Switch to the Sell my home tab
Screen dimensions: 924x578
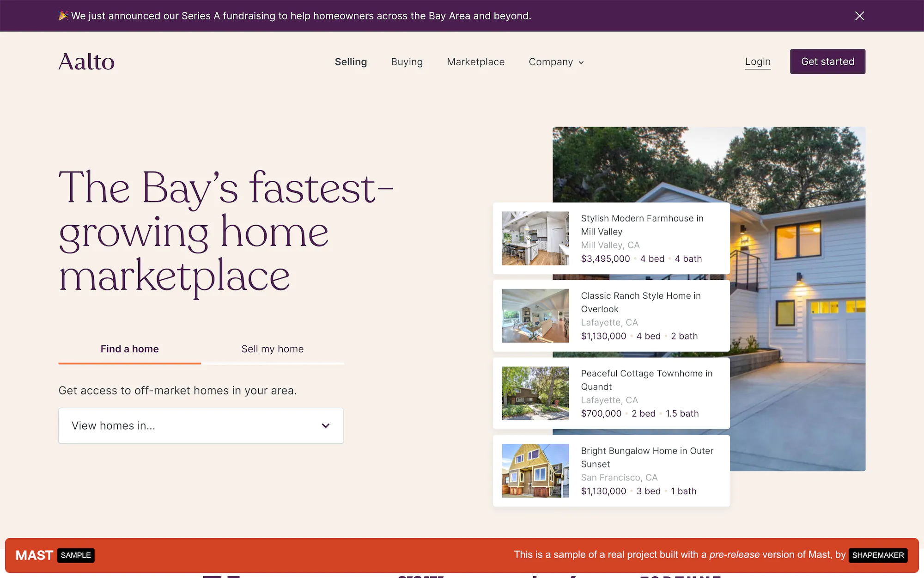(272, 349)
